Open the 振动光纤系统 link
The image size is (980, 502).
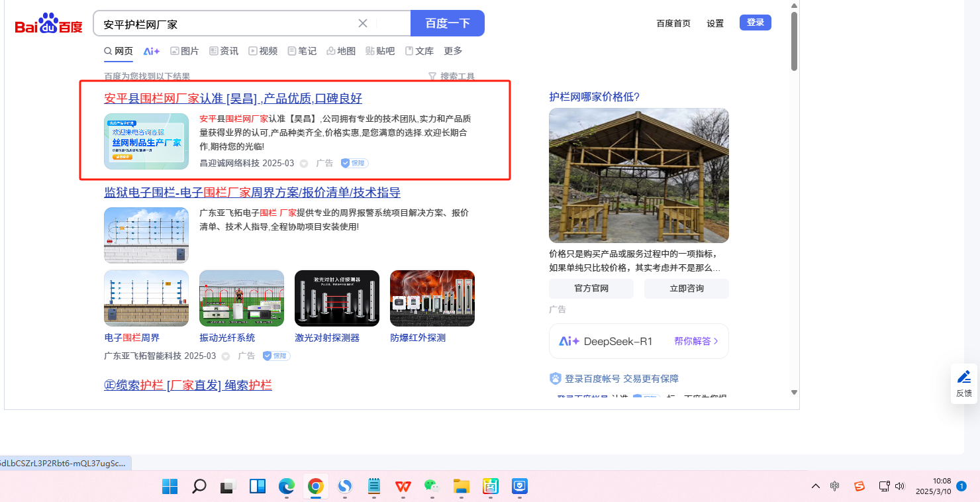pyautogui.click(x=227, y=338)
